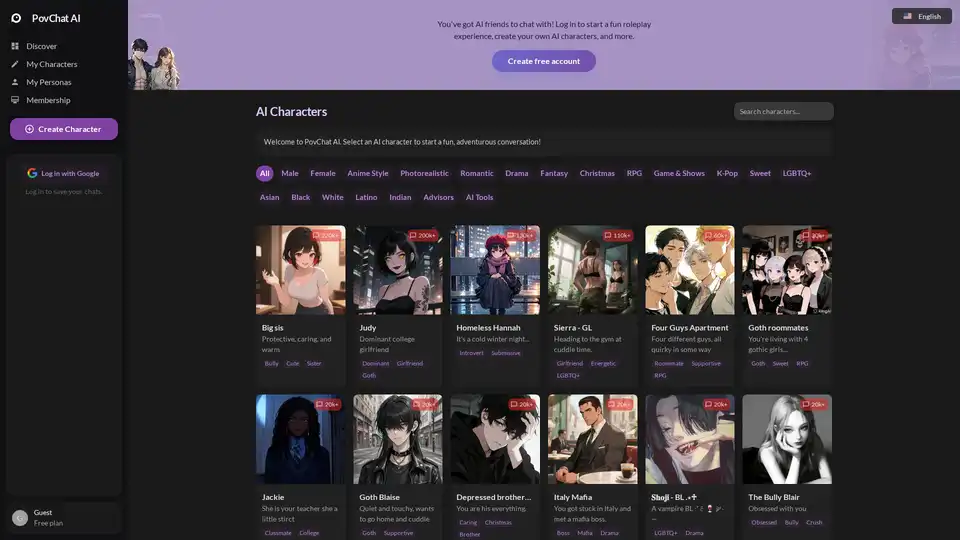This screenshot has width=960, height=540.
Task: Go to My Personas page
Action: 49,82
